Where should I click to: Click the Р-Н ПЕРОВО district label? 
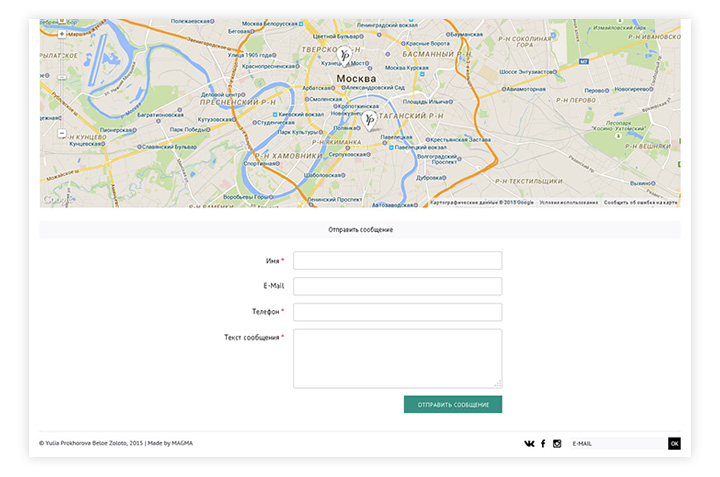pyautogui.click(x=576, y=100)
